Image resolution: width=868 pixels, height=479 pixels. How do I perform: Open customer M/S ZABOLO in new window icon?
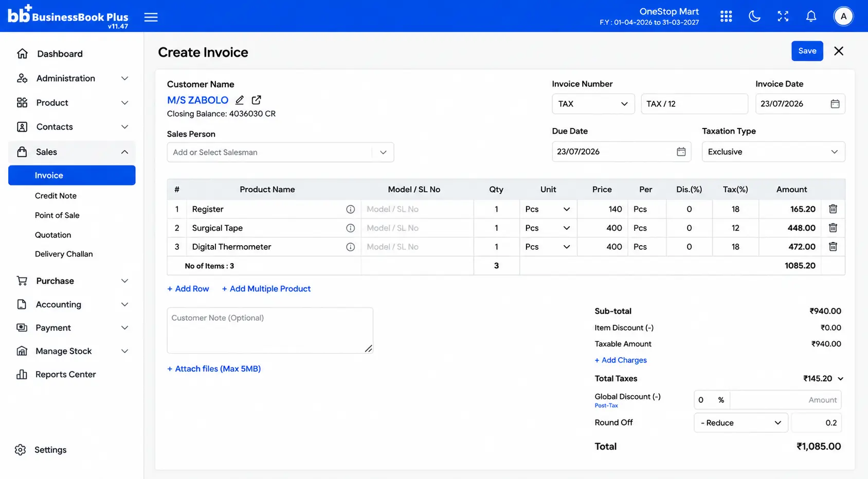click(x=256, y=100)
